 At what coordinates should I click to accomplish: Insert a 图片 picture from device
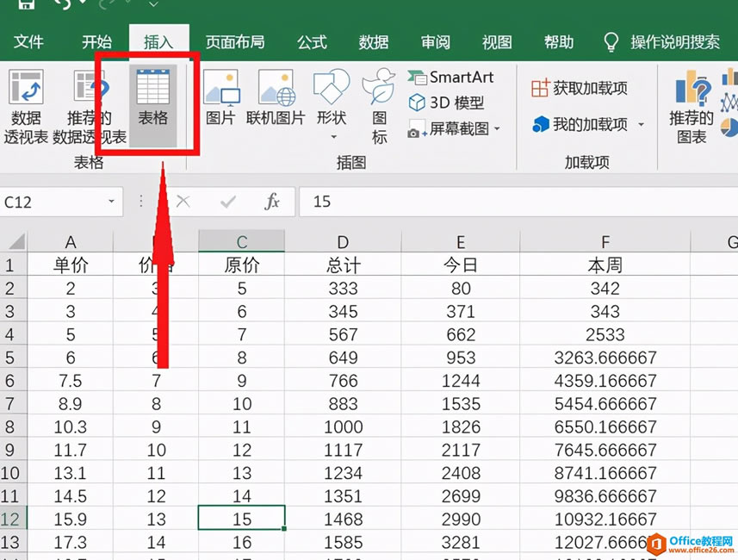pyautogui.click(x=220, y=98)
